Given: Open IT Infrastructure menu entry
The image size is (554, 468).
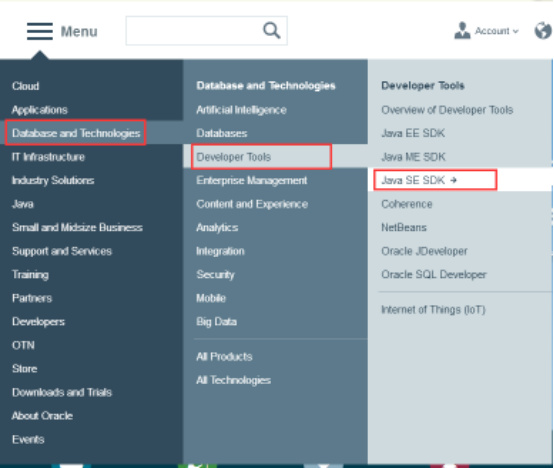Looking at the screenshot, I should 48,157.
